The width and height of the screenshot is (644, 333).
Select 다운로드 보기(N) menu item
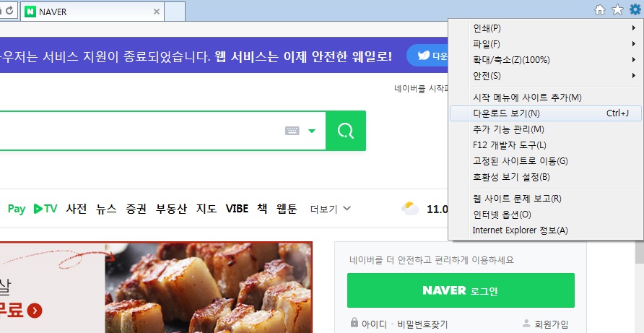click(547, 113)
